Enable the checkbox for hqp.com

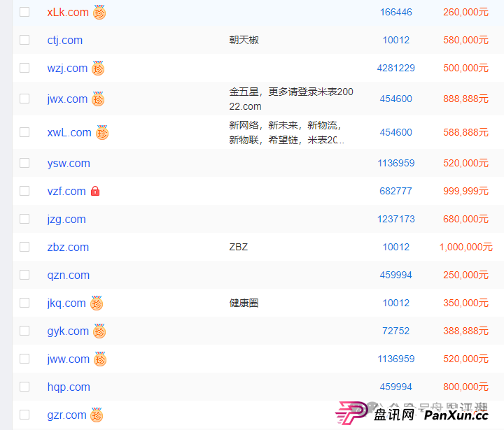pyautogui.click(x=24, y=387)
